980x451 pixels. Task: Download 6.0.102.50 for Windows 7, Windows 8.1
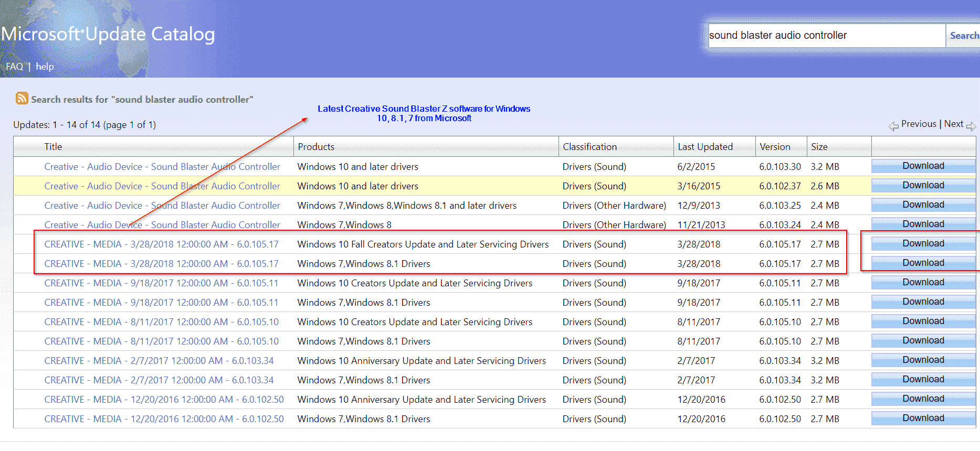pyautogui.click(x=923, y=418)
